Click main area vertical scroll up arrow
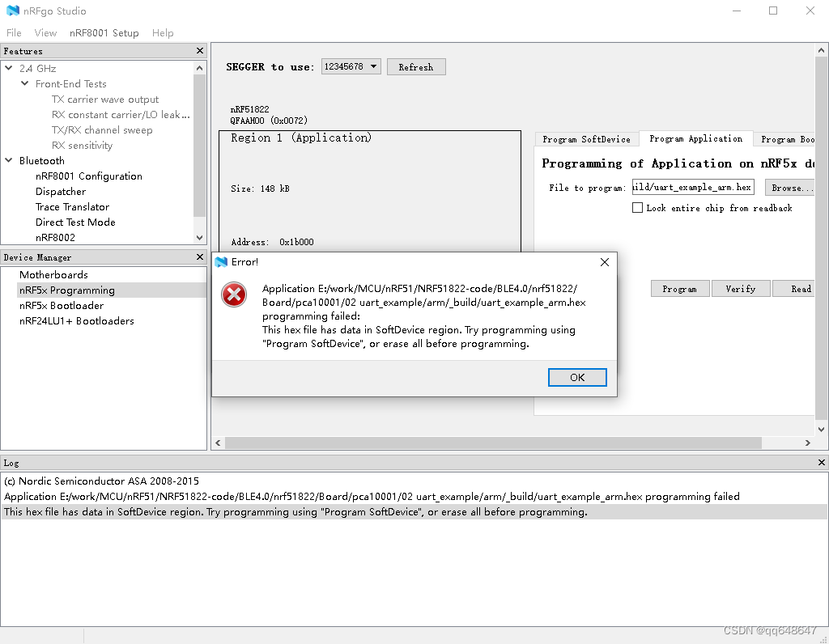This screenshot has width=829, height=644. pyautogui.click(x=821, y=51)
